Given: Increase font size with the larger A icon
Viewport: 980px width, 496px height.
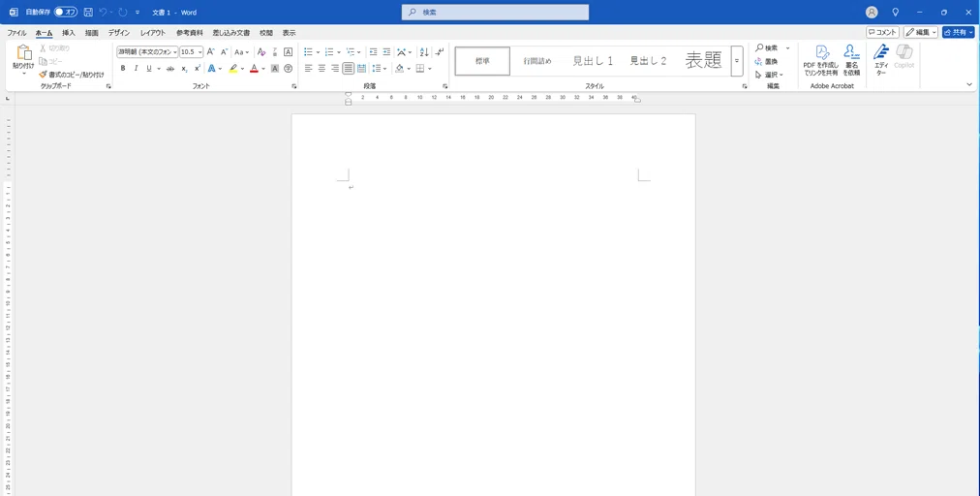Looking at the screenshot, I should tap(211, 52).
